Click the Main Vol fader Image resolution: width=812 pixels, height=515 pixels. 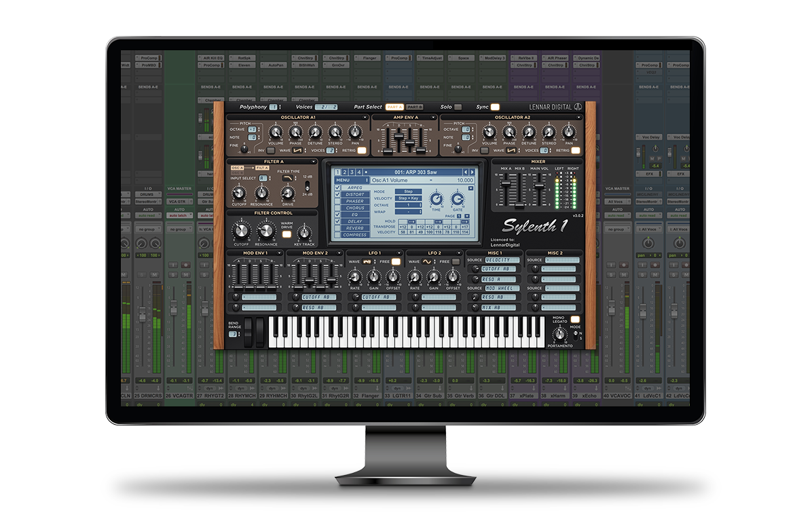[540, 185]
